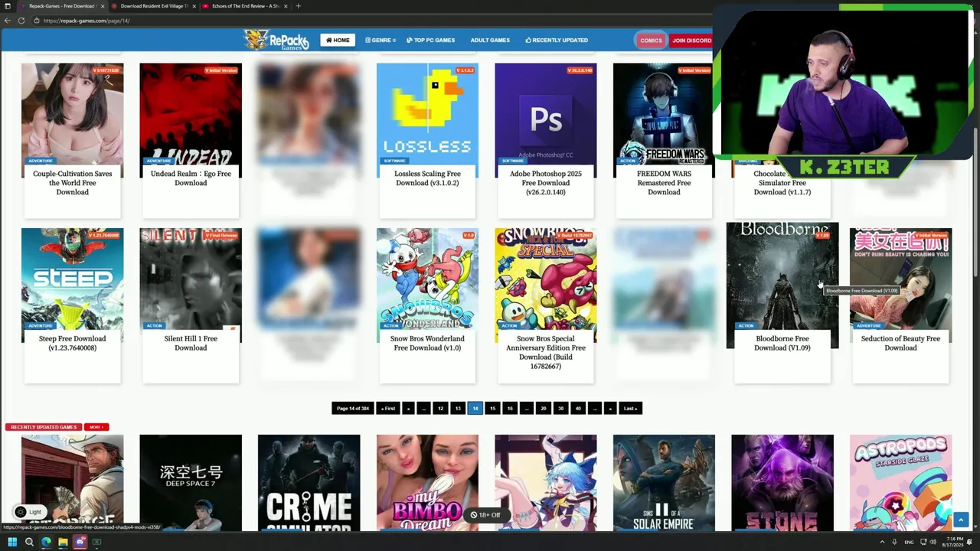980x551 pixels.
Task: Click the previous page « button
Action: click(x=408, y=408)
